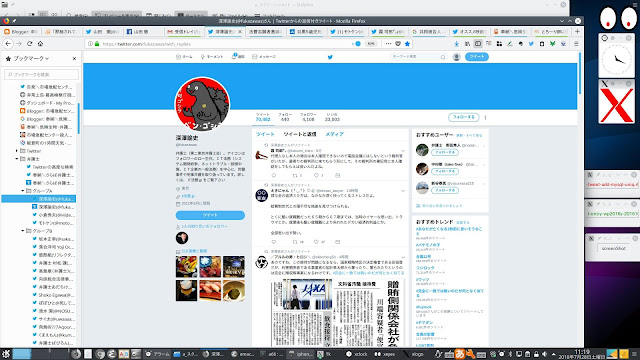This screenshot has height=360, width=640.
Task: Click the green extension icon in toolbar
Action: pyautogui.click(x=552, y=44)
